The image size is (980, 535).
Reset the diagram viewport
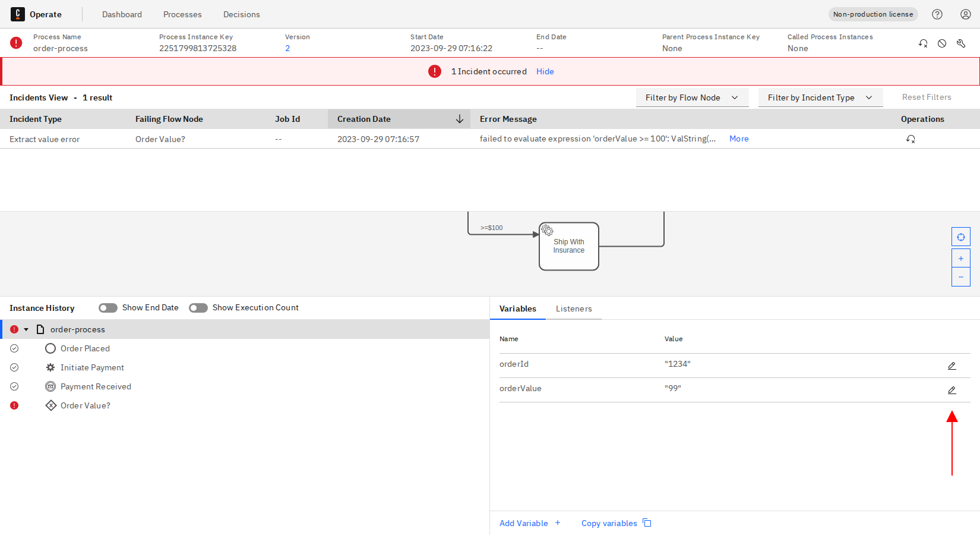[x=960, y=237]
